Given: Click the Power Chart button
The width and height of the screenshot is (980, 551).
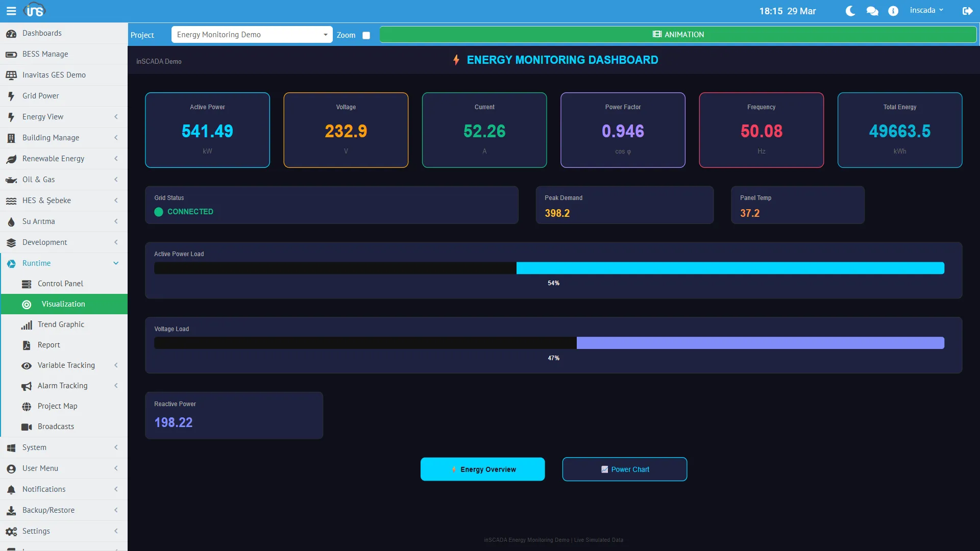Looking at the screenshot, I should [624, 469].
